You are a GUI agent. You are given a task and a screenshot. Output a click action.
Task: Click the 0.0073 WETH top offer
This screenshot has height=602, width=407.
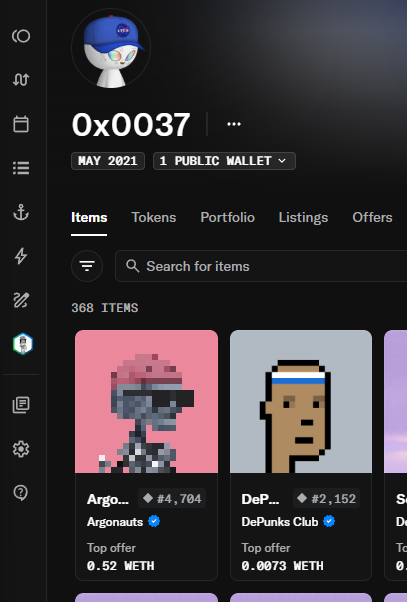click(x=283, y=566)
